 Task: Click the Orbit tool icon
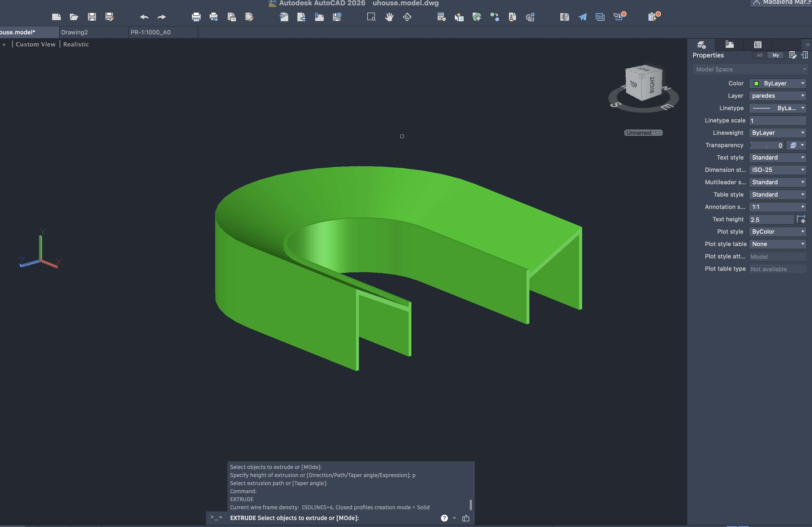point(407,17)
